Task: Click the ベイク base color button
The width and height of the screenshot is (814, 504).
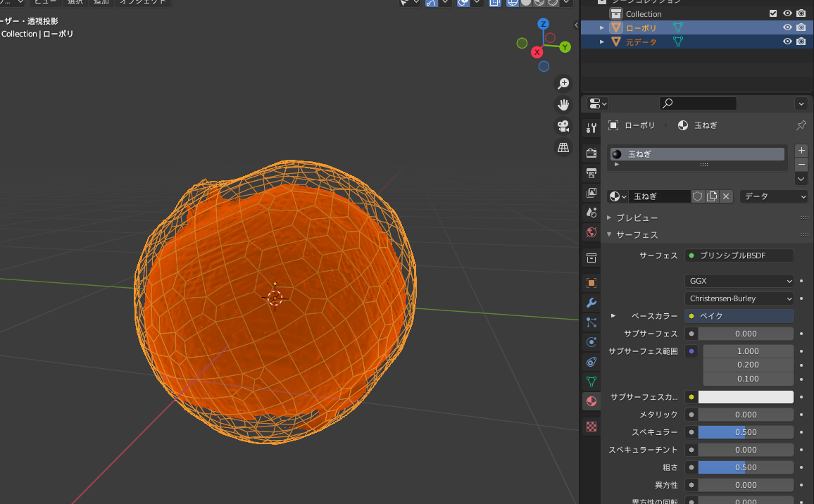Action: pos(739,315)
